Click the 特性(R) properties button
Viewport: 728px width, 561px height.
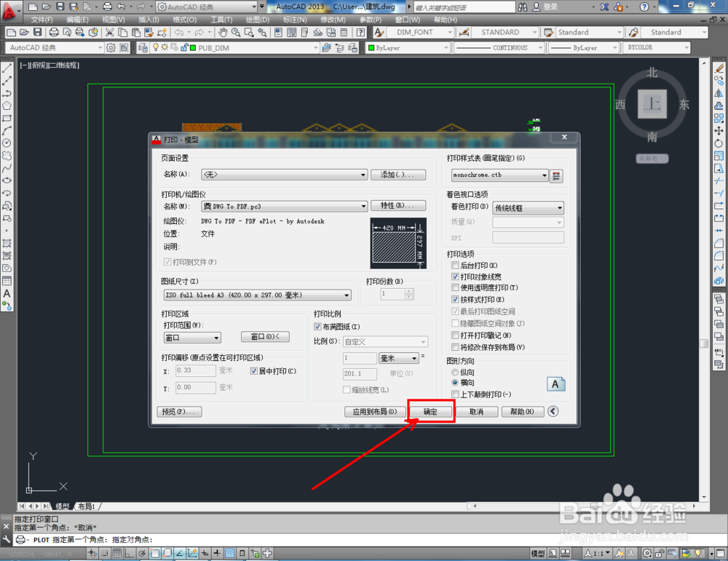click(x=398, y=206)
